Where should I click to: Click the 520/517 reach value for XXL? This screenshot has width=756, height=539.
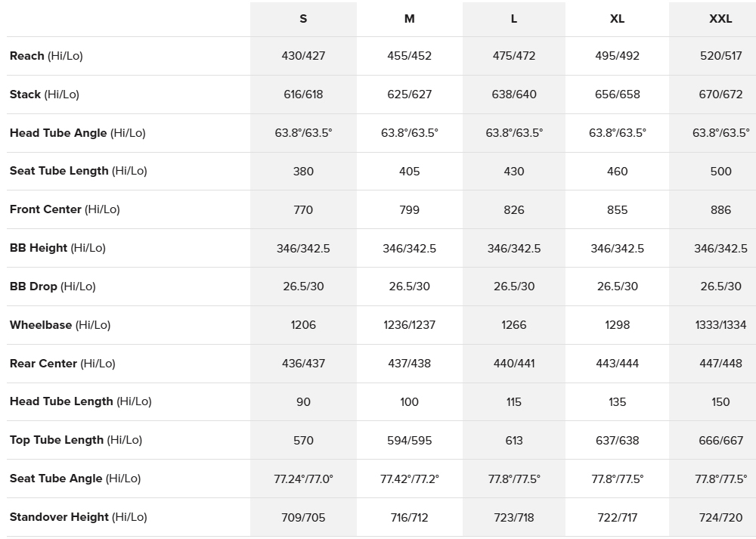coord(720,56)
